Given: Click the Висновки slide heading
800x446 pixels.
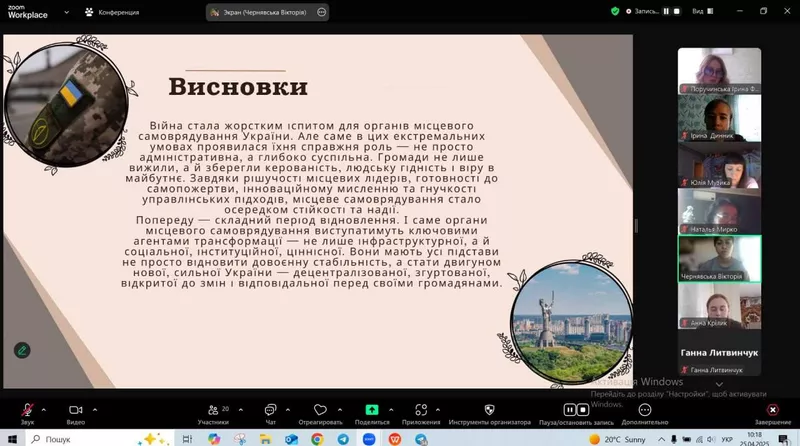Looking at the screenshot, I should (x=238, y=86).
